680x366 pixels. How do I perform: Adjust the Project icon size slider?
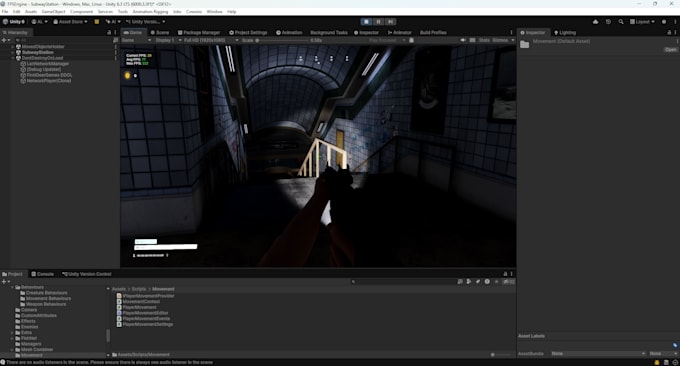point(501,355)
